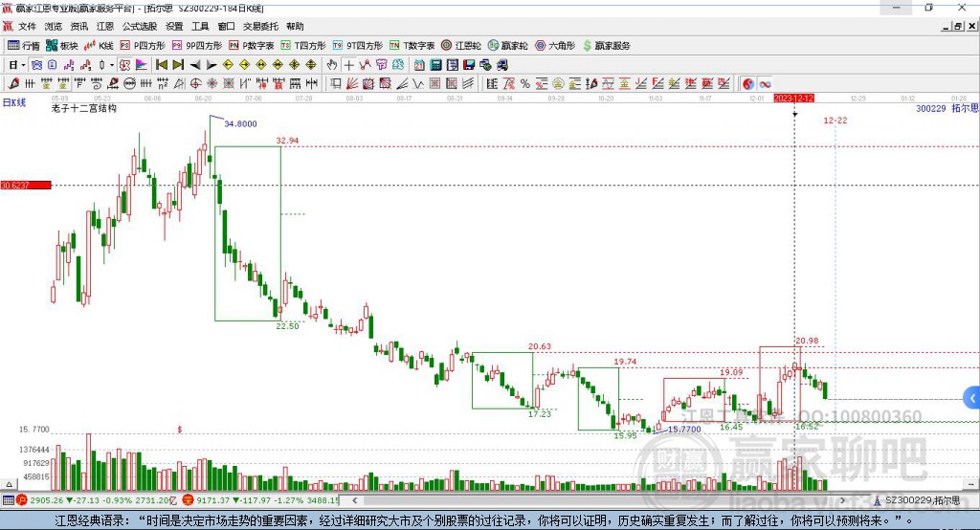
Task: Click the 行情 toolbar button
Action: click(x=24, y=46)
